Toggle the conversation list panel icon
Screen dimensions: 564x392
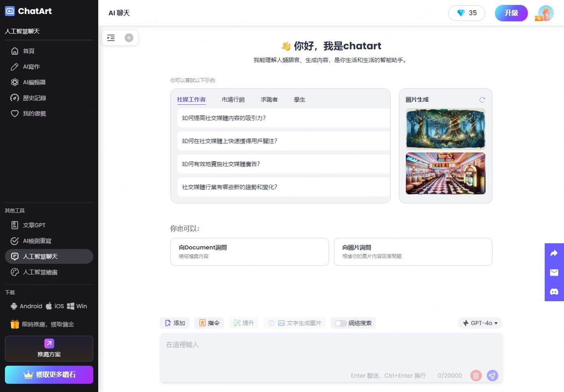111,38
